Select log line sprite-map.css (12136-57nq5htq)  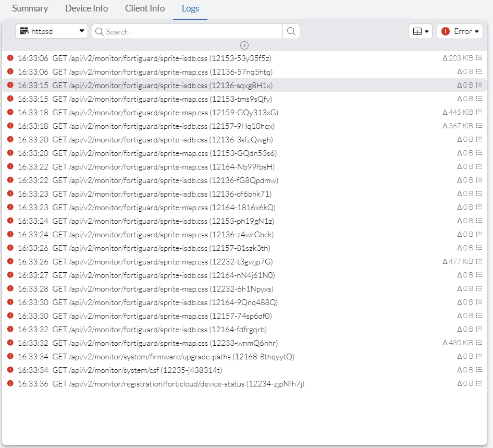pos(244,72)
